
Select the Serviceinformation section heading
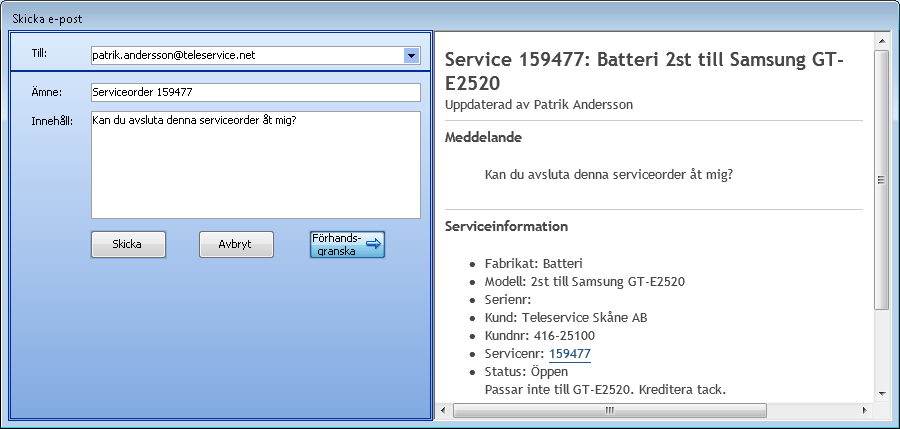(x=506, y=226)
